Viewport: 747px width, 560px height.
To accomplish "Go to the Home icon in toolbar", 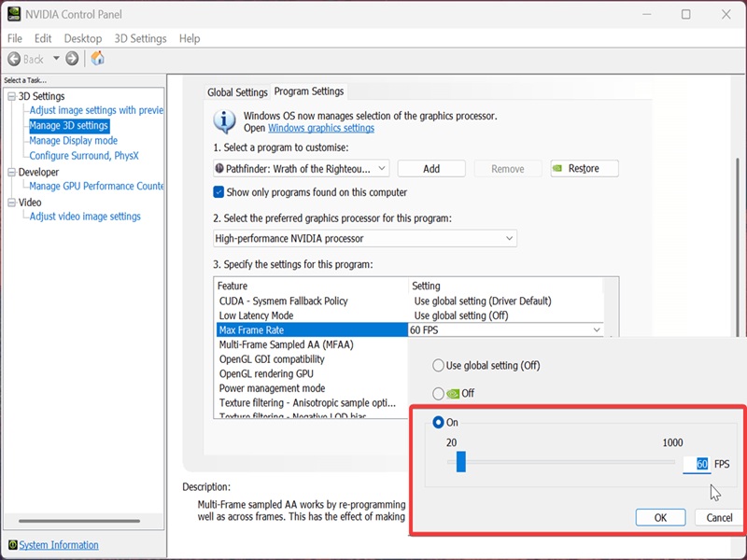I will tap(98, 58).
